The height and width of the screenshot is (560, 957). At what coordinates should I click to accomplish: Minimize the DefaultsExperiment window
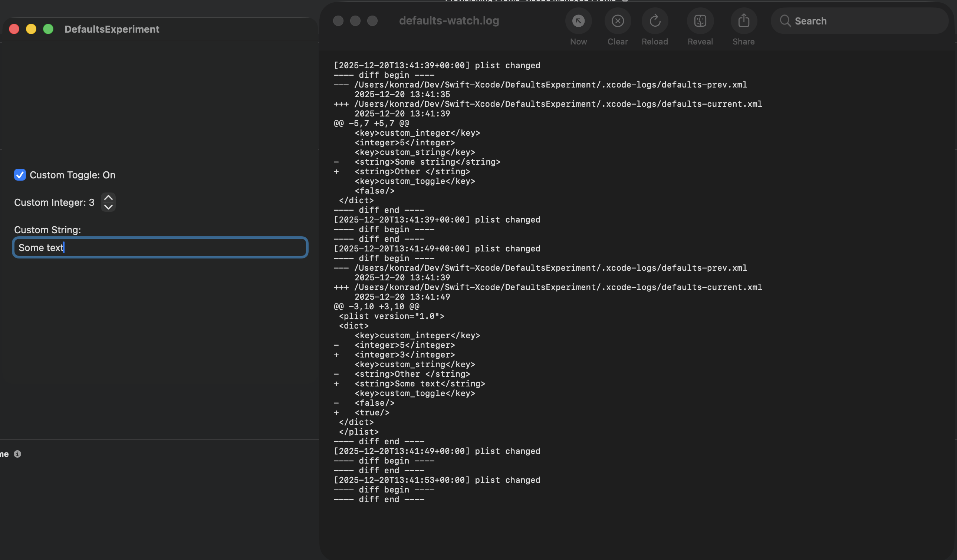point(31,29)
